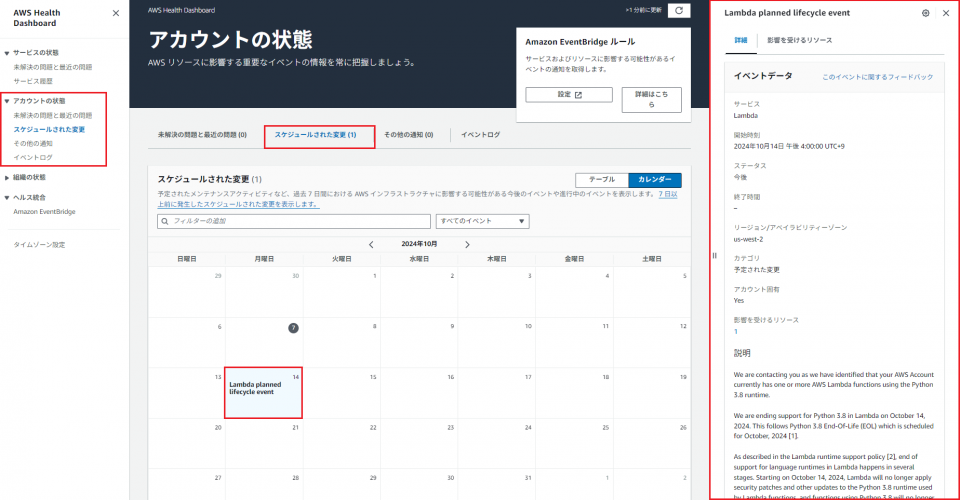This screenshot has height=500, width=960.
Task: Expand the 組織の状態 section
Action: [x=7, y=177]
